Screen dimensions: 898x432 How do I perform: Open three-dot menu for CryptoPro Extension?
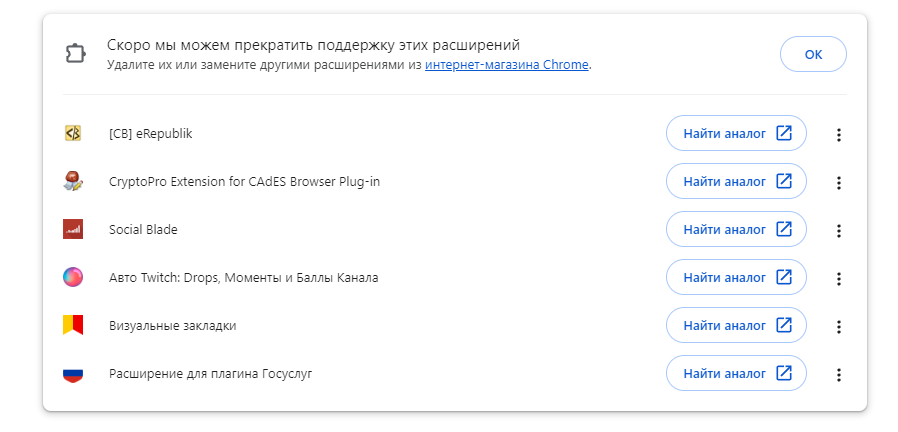click(x=838, y=183)
